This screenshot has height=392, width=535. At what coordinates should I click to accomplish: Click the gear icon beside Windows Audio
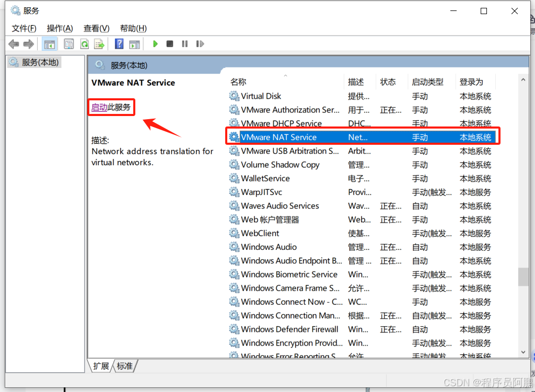pos(234,247)
